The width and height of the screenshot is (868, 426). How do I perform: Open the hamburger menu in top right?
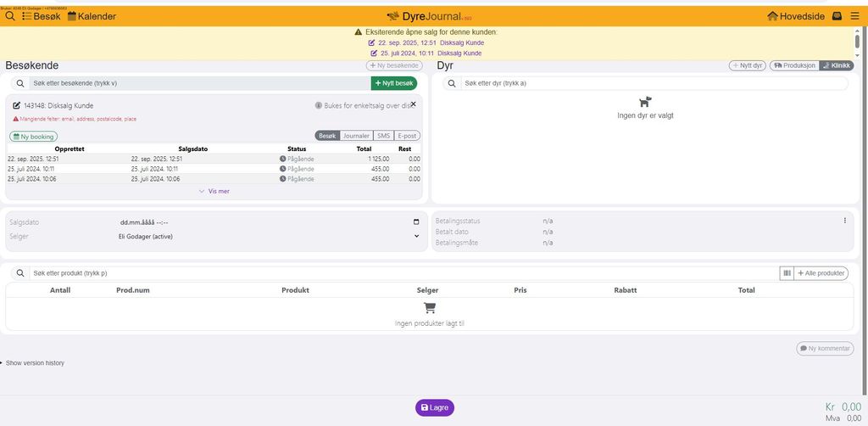pos(854,16)
